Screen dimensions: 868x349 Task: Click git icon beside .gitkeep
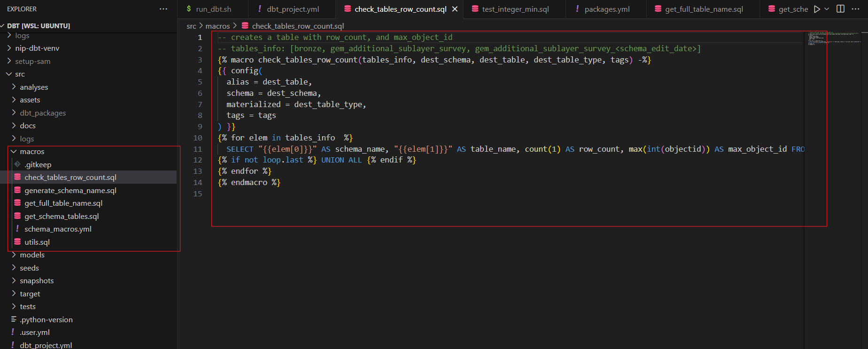click(x=17, y=164)
